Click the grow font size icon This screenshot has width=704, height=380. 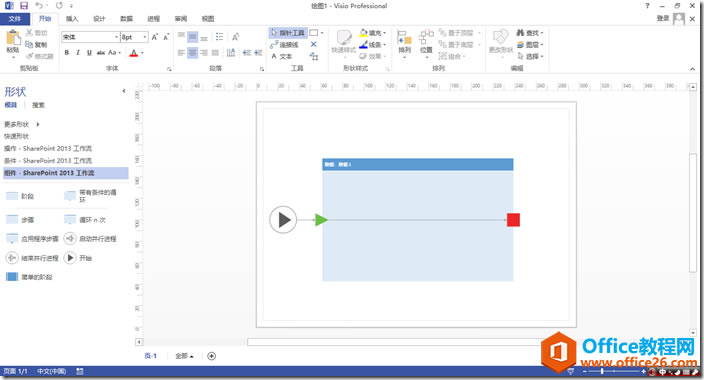coord(155,37)
